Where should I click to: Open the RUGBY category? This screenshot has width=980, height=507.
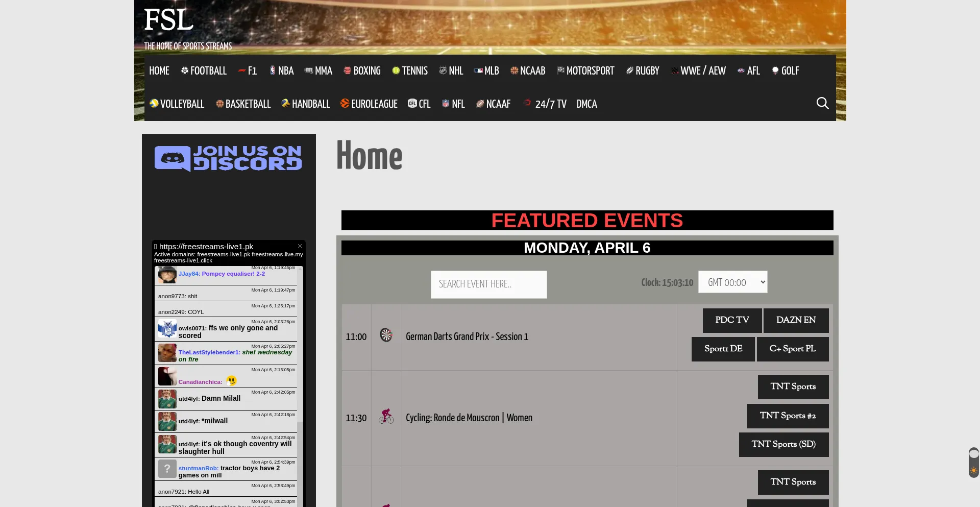pos(643,71)
